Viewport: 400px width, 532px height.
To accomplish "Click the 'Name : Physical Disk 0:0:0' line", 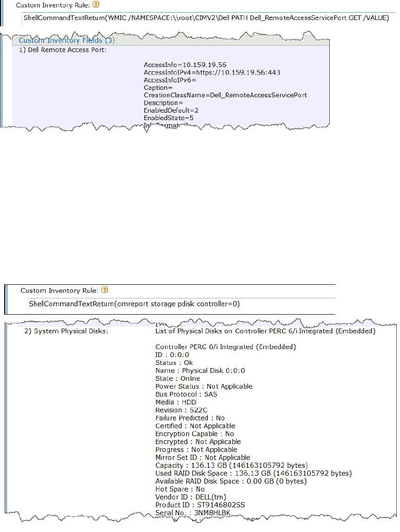I will (x=200, y=371).
